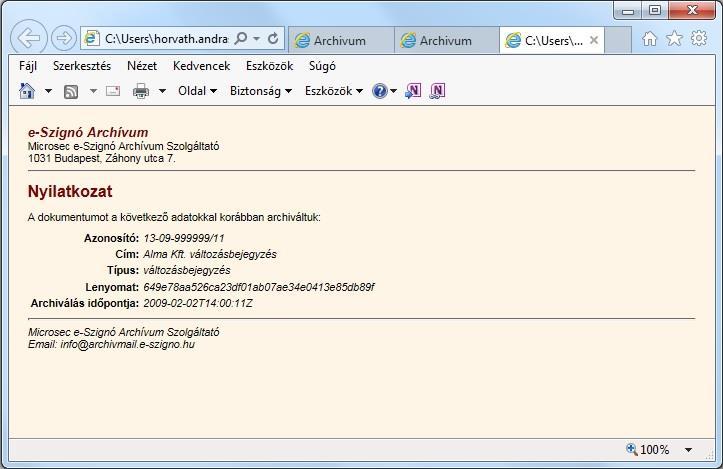Click the search magnifier icon in address bar
The image size is (723, 469).
pyautogui.click(x=241, y=38)
